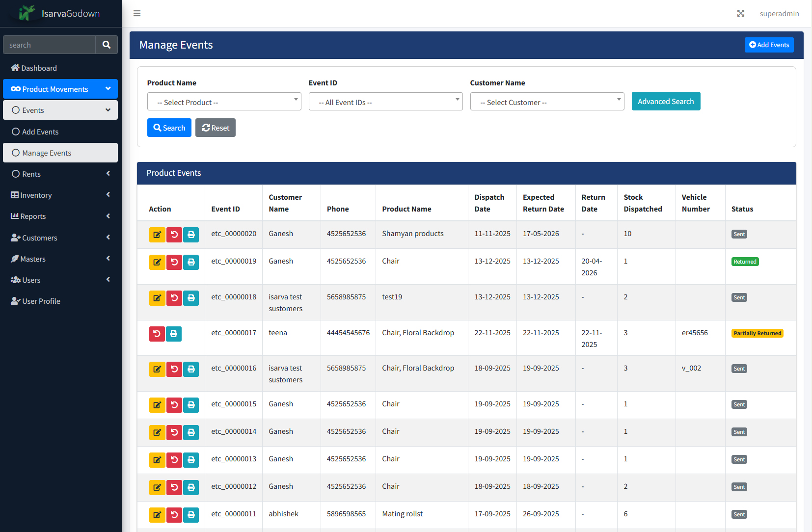812x532 pixels.
Task: Click into the sidebar search field
Action: coord(49,45)
